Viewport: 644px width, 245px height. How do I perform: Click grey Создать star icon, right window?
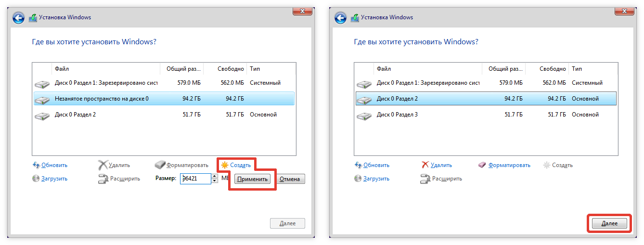pos(546,165)
